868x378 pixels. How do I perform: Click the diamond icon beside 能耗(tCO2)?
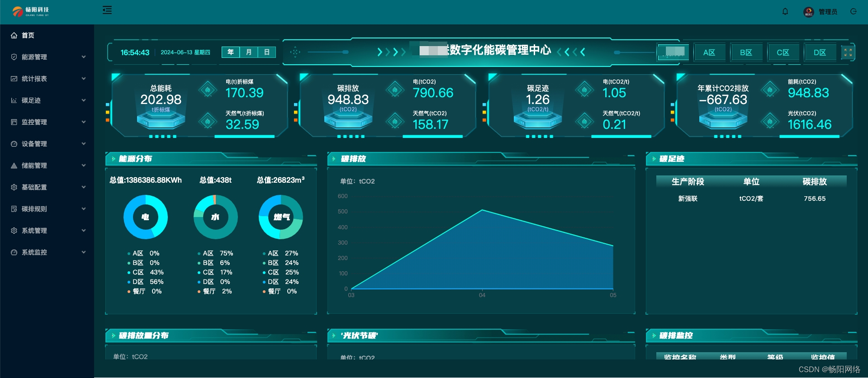coord(770,90)
